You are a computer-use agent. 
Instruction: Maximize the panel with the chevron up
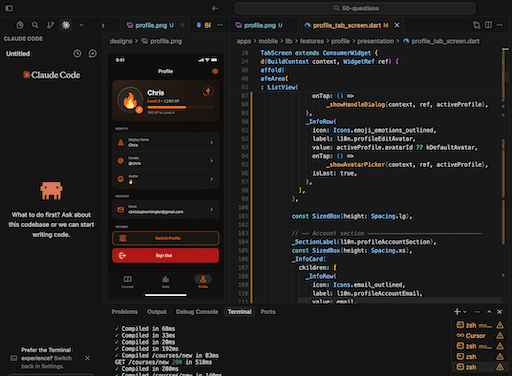click(x=489, y=312)
